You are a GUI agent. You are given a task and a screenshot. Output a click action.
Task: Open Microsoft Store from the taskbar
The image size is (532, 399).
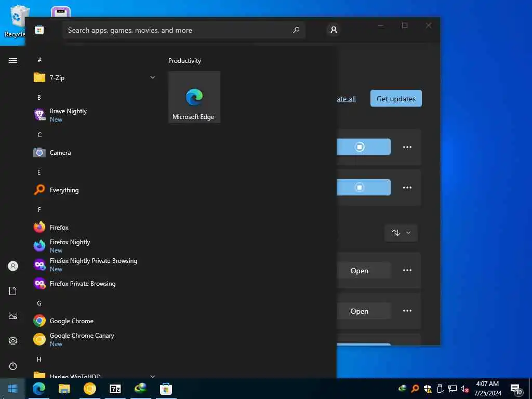[x=166, y=389]
